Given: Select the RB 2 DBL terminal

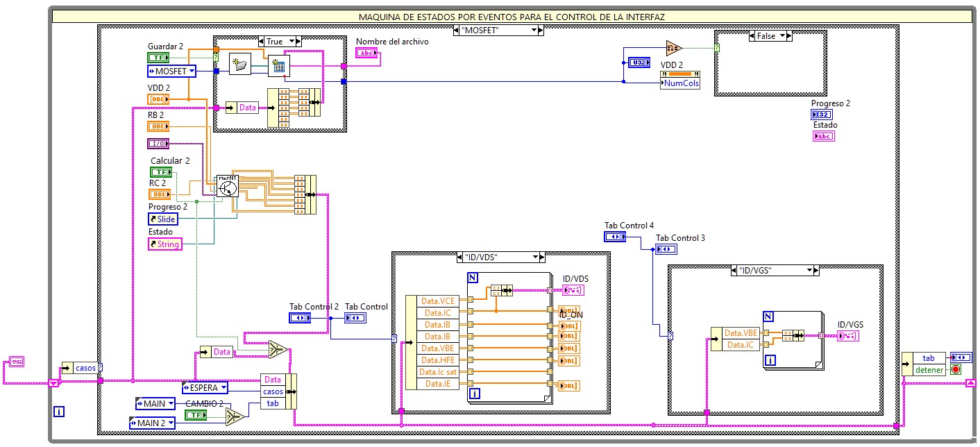Looking at the screenshot, I should pos(158,126).
